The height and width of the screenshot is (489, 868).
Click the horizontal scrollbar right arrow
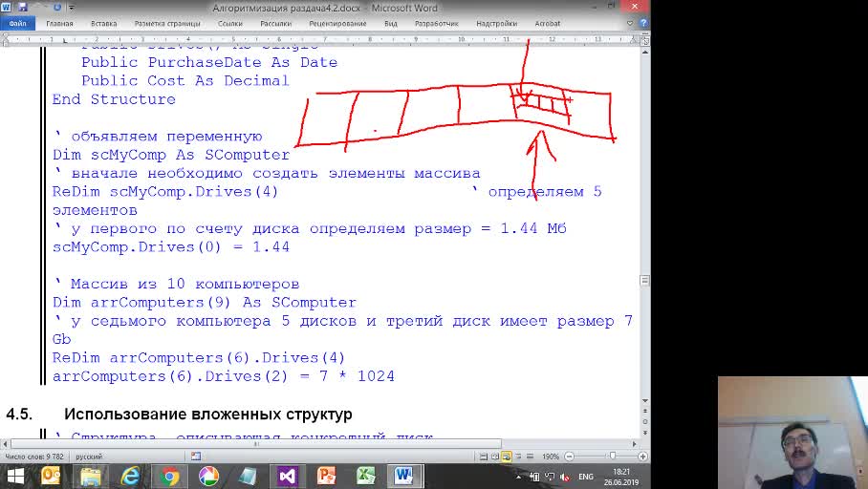click(635, 444)
